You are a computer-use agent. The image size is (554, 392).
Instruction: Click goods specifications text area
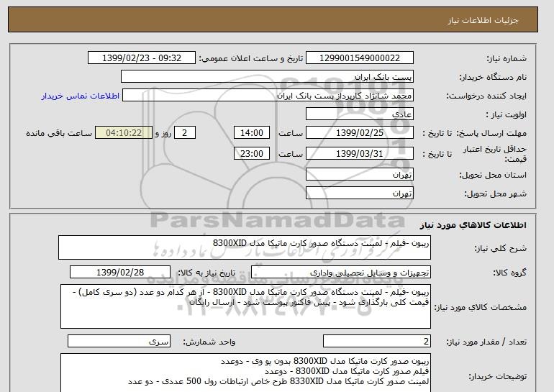click(x=245, y=306)
